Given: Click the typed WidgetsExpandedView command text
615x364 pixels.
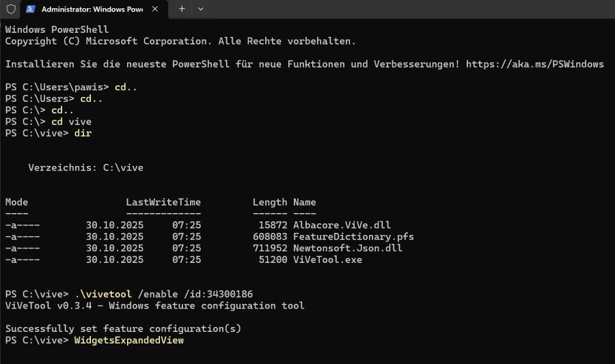Looking at the screenshot, I should pyautogui.click(x=128, y=340).
